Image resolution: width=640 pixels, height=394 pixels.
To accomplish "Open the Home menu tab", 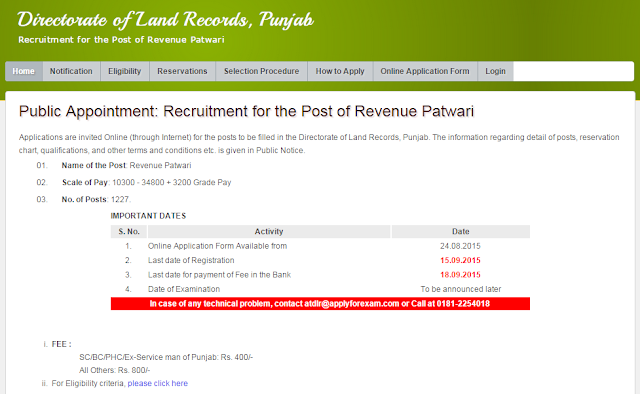I will click(24, 71).
